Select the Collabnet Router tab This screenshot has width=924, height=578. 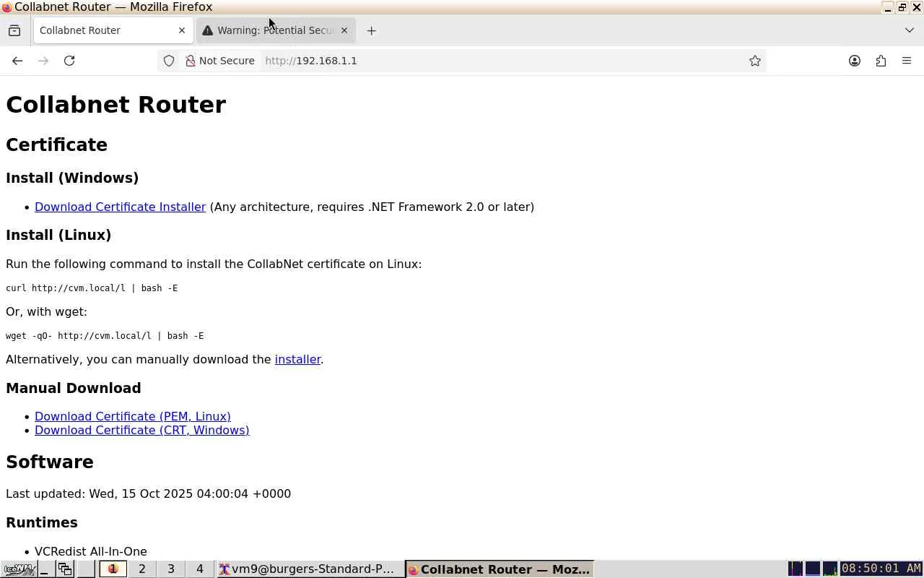[113, 30]
